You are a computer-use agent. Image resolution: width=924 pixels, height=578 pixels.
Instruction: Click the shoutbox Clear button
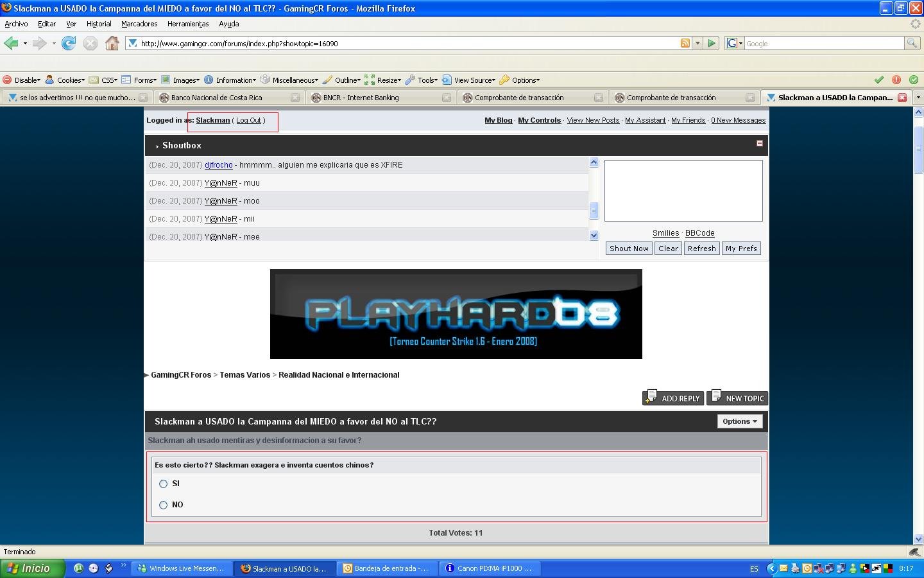[668, 249]
